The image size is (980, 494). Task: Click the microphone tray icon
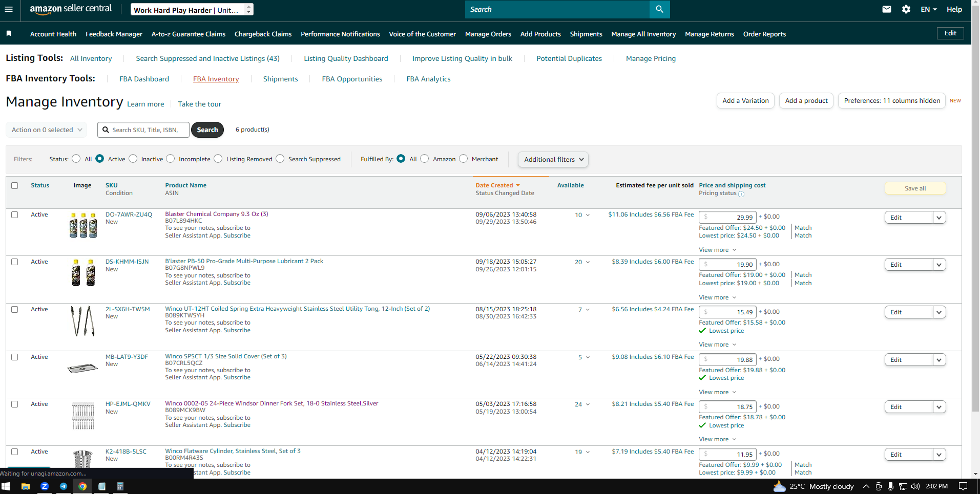click(891, 486)
